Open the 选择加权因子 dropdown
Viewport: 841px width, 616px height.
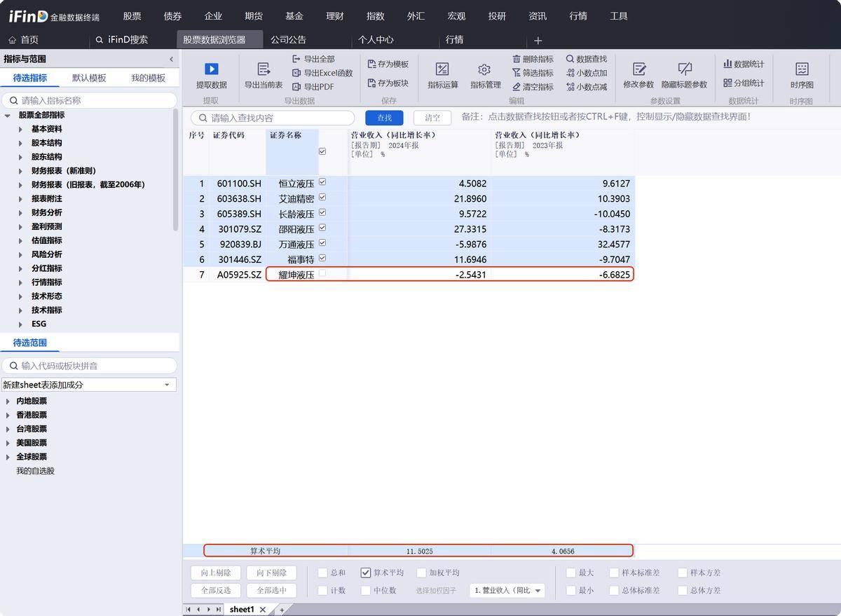tap(507, 591)
